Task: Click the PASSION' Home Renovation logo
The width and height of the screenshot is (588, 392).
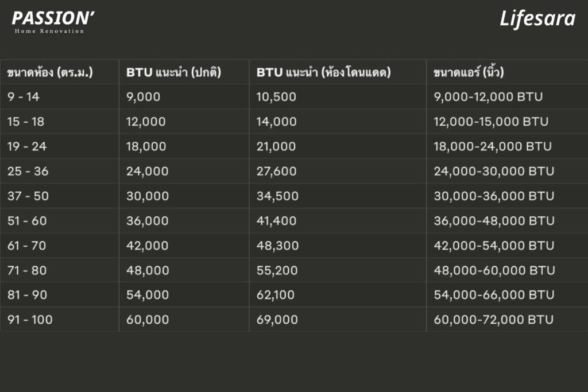Action: pos(53,22)
